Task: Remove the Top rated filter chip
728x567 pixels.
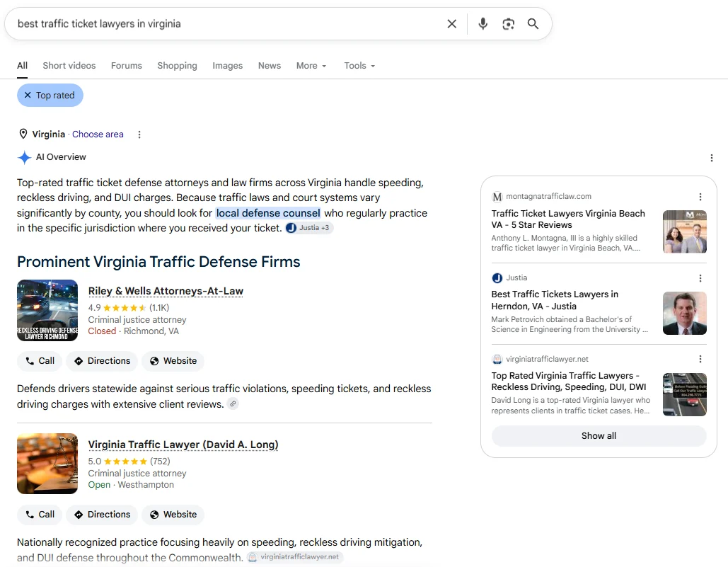Action: (28, 95)
